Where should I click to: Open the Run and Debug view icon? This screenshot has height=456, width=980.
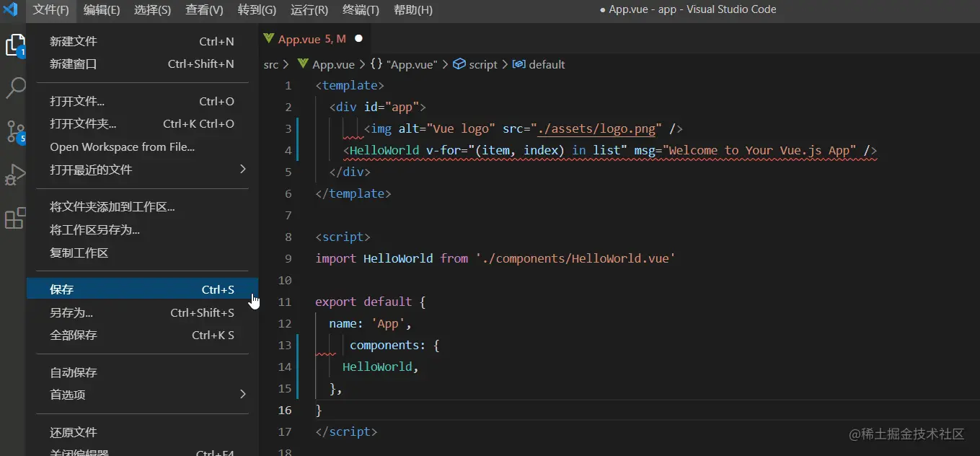(14, 175)
